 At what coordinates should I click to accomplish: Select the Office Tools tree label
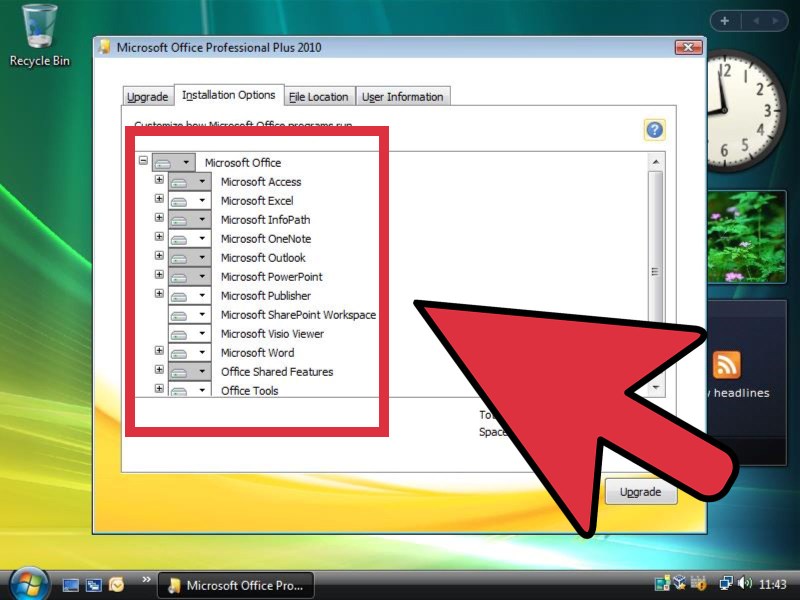click(x=249, y=391)
